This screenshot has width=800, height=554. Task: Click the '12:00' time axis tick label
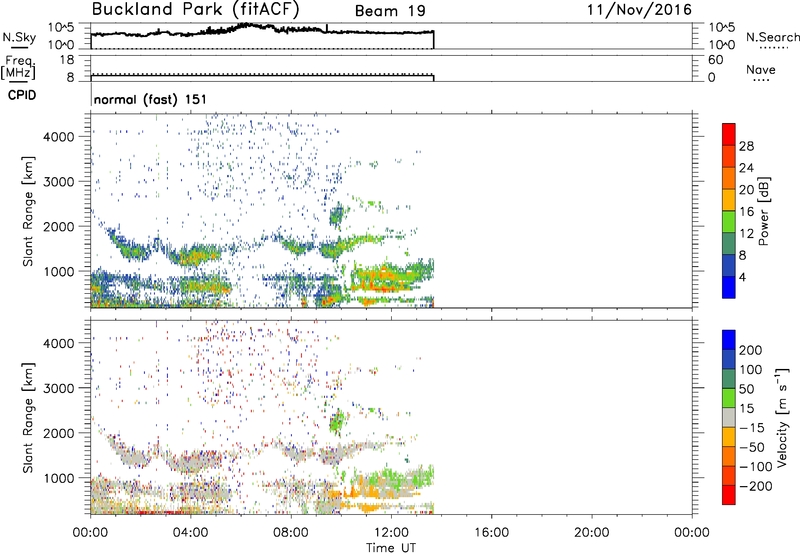point(391,533)
